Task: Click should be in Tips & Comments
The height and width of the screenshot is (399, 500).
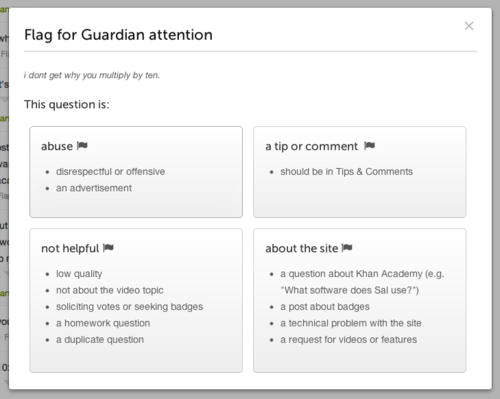Action: coord(346,171)
